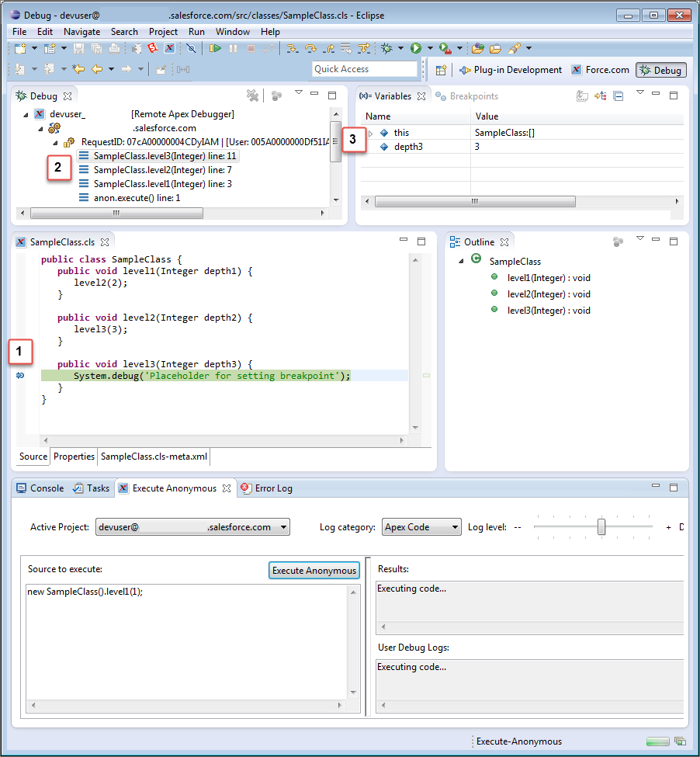The image size is (700, 757).
Task: Open the New wizard dropdown arrow
Action: 34,48
